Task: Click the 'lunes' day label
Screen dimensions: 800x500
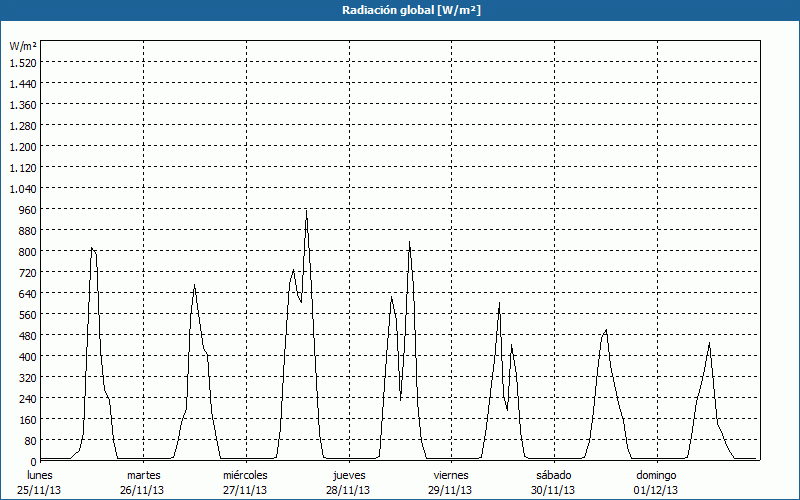Action: click(x=40, y=475)
